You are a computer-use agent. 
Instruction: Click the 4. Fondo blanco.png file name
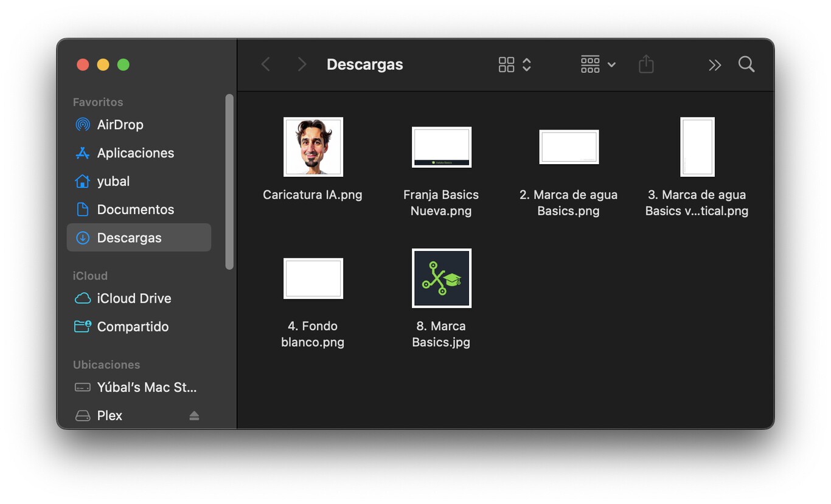[x=313, y=334]
